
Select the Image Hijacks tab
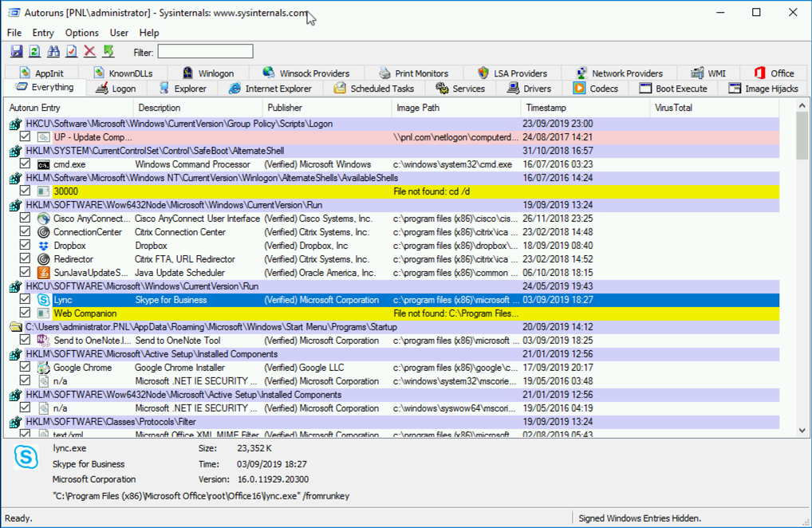pos(764,89)
